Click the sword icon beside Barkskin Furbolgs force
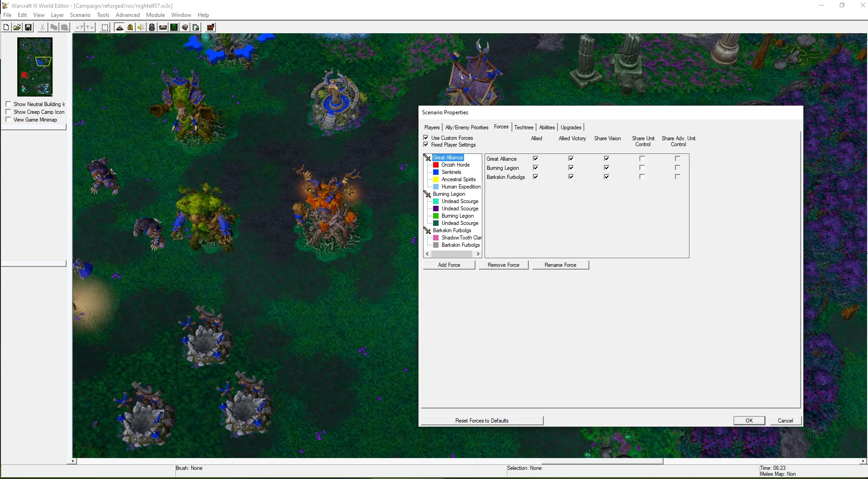Image resolution: width=868 pixels, height=479 pixels. point(428,230)
